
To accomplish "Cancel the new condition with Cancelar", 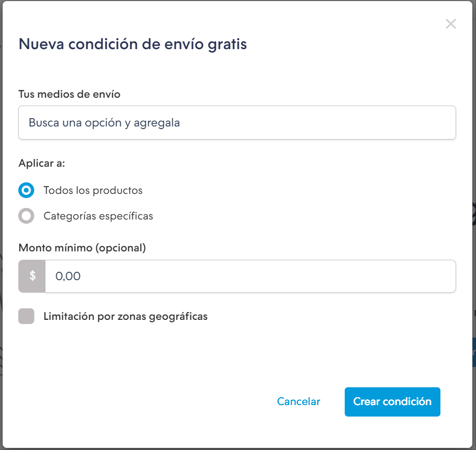I will [298, 401].
